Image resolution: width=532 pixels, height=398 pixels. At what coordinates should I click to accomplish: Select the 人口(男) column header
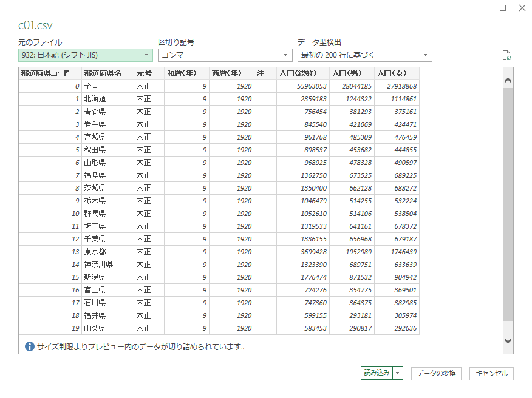pos(352,73)
